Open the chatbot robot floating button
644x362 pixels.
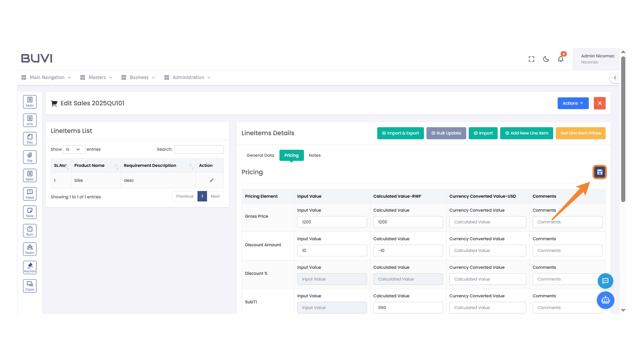tap(605, 300)
